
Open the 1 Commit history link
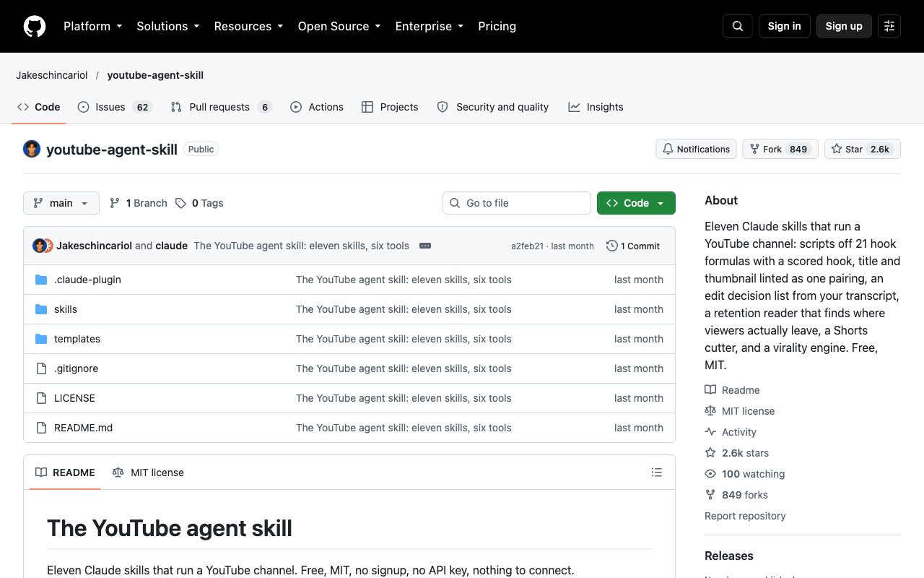633,246
